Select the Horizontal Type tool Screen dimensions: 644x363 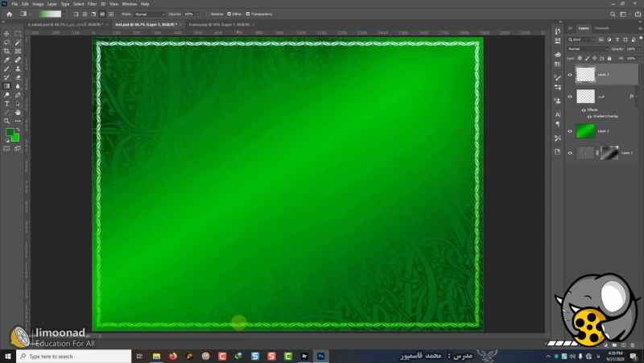[x=6, y=104]
